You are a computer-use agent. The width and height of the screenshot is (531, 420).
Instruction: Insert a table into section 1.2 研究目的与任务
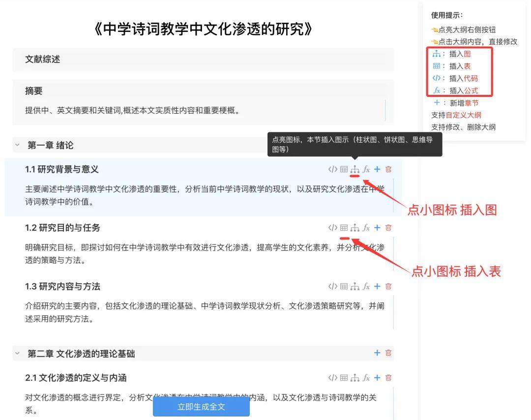344,227
